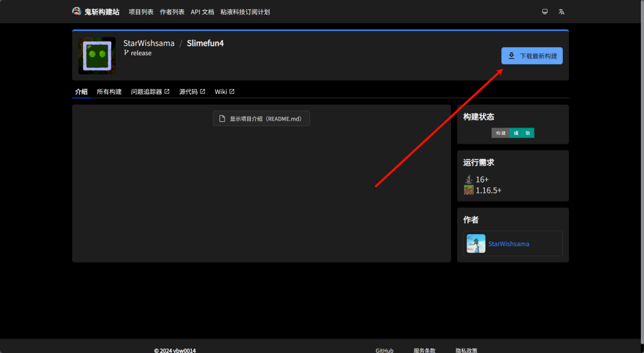Click the Slimefun4 project avatar
Image resolution: width=644 pixels, height=353 pixels.
pos(97,56)
